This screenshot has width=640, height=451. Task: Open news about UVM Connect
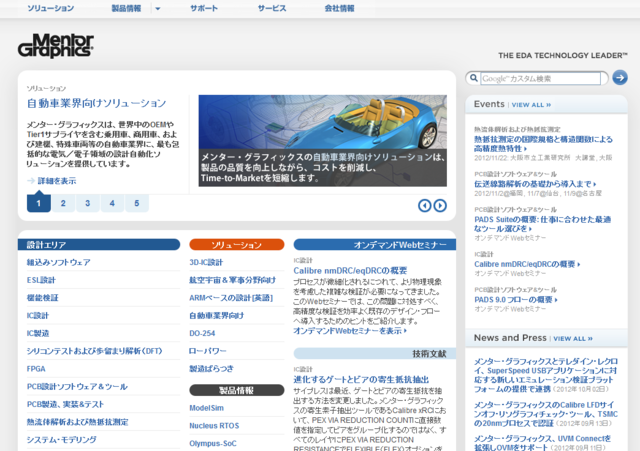[542, 443]
